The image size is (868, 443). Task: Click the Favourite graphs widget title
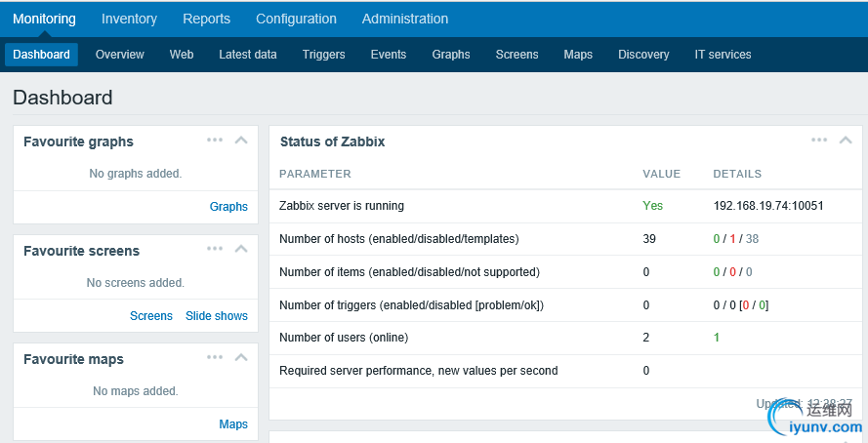[x=79, y=141]
